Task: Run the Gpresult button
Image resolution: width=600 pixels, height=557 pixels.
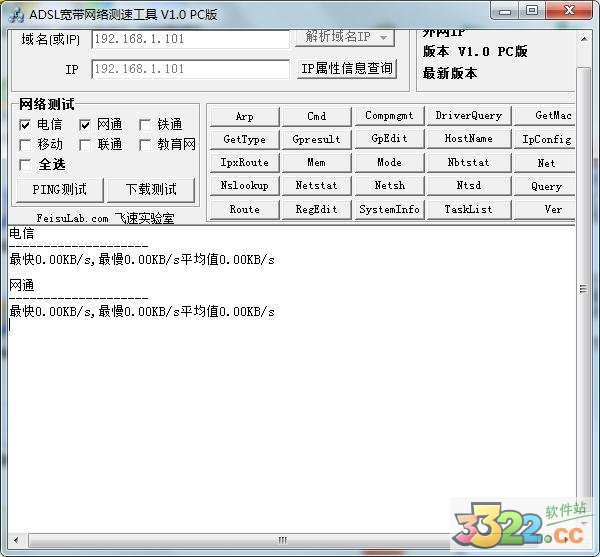Action: tap(316, 140)
